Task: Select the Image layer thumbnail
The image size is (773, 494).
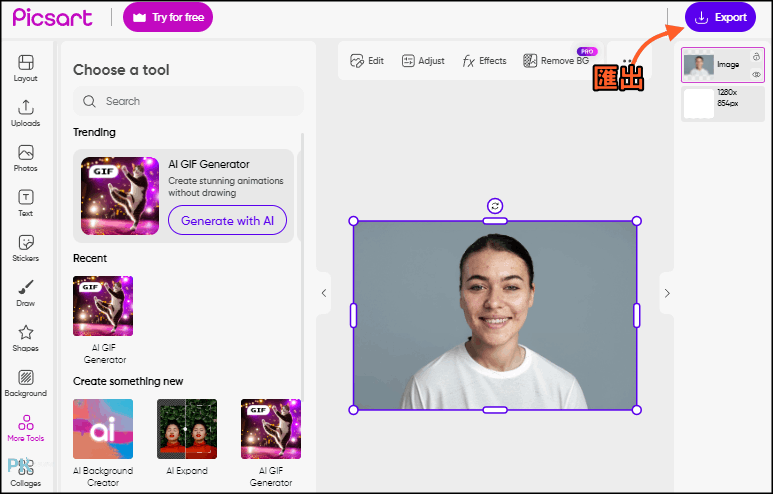Action: (699, 65)
